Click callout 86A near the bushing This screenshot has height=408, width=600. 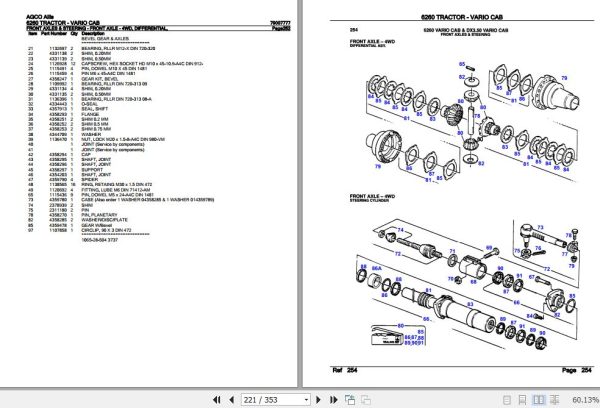point(377,269)
